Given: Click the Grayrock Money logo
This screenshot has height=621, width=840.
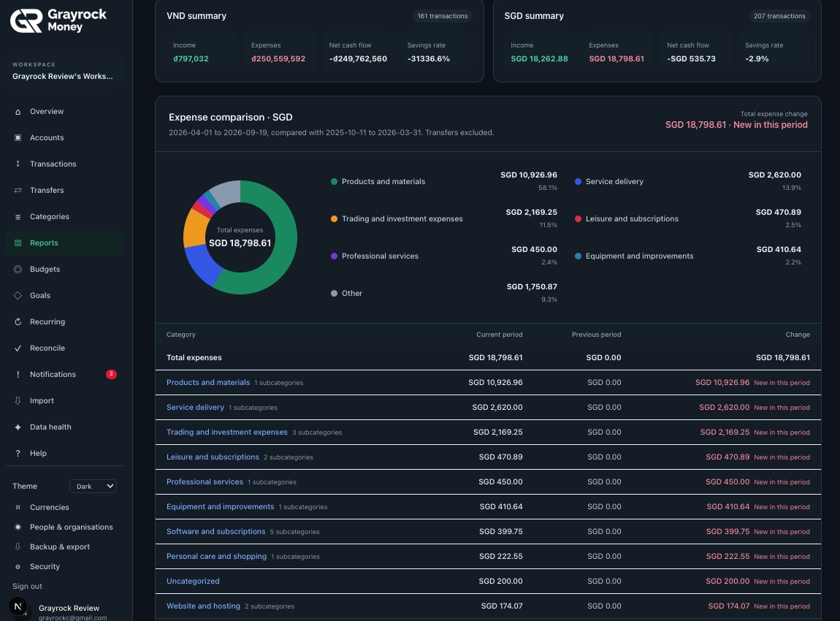Looking at the screenshot, I should [58, 21].
